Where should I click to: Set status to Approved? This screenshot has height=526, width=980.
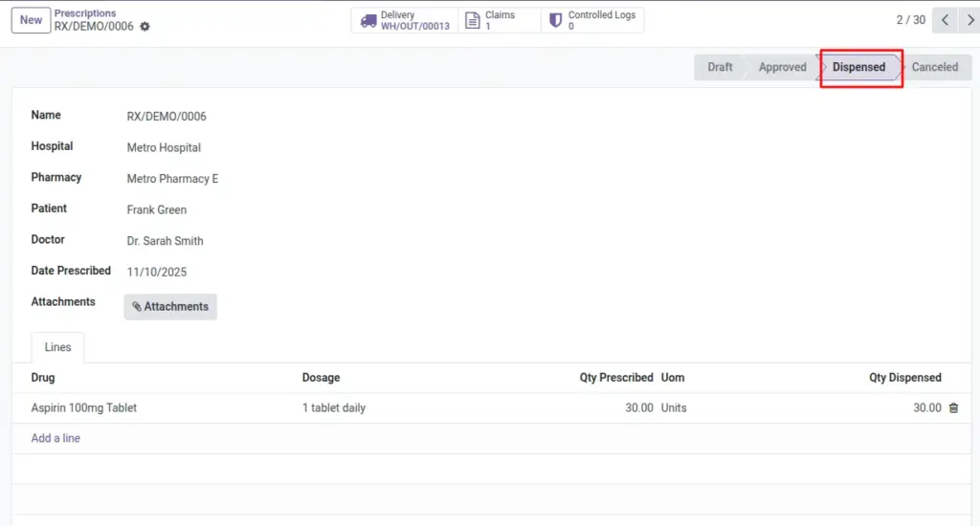point(782,67)
